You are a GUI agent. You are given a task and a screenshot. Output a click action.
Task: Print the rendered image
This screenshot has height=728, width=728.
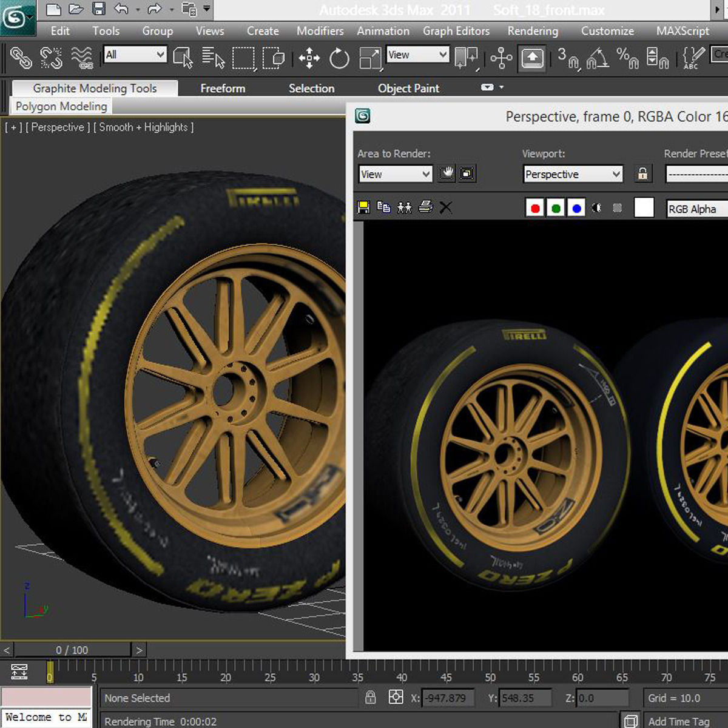tap(425, 207)
